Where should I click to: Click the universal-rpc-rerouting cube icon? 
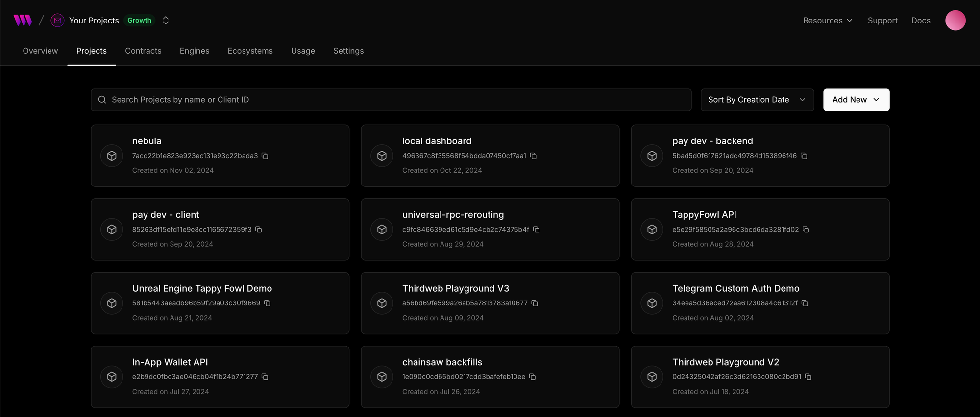[382, 230]
